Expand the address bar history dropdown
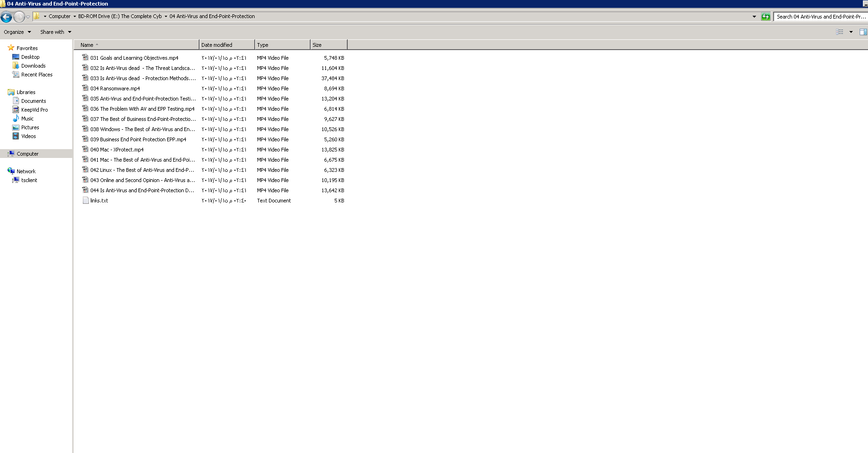This screenshot has width=868, height=453. point(754,17)
